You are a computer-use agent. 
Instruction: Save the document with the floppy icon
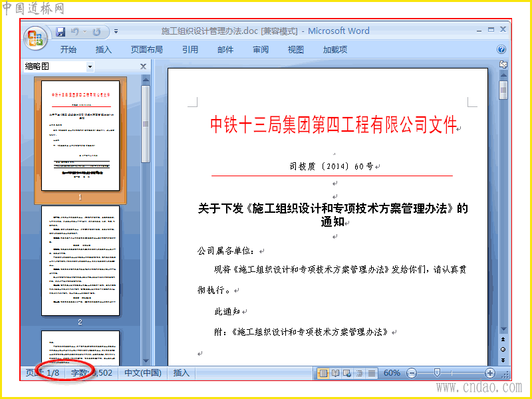point(61,31)
